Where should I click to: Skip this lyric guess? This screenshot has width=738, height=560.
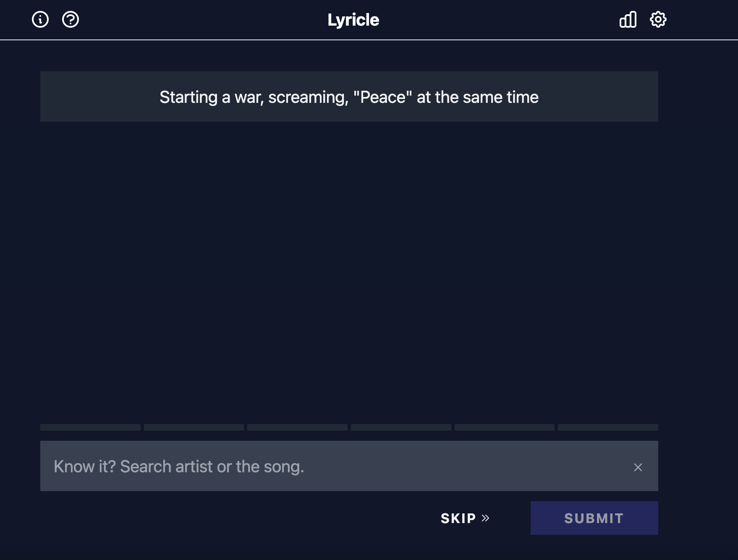[x=465, y=518]
